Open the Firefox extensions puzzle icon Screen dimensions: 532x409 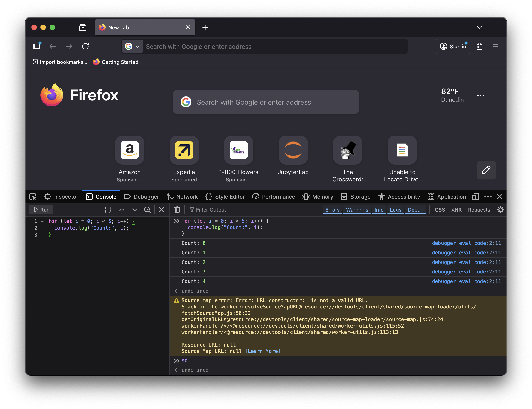pyautogui.click(x=479, y=46)
